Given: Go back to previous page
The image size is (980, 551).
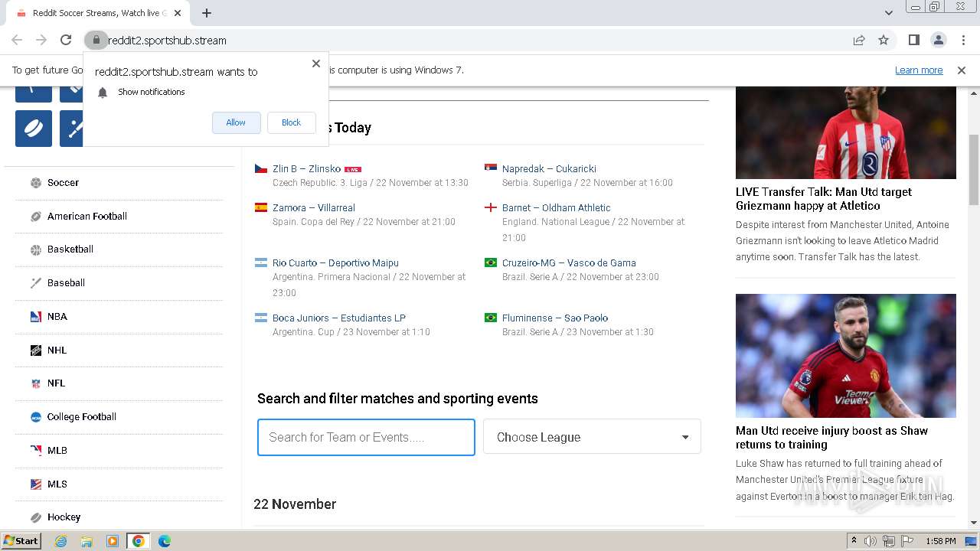Looking at the screenshot, I should [17, 40].
